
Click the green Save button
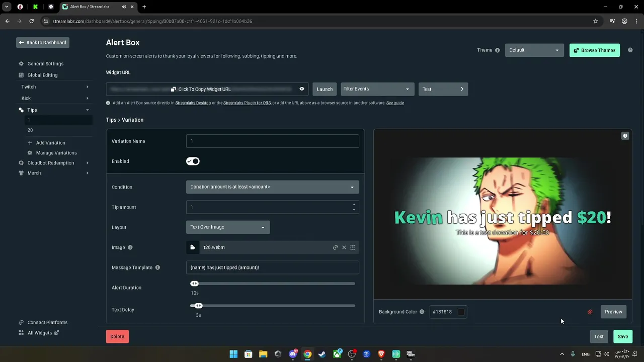point(623,336)
